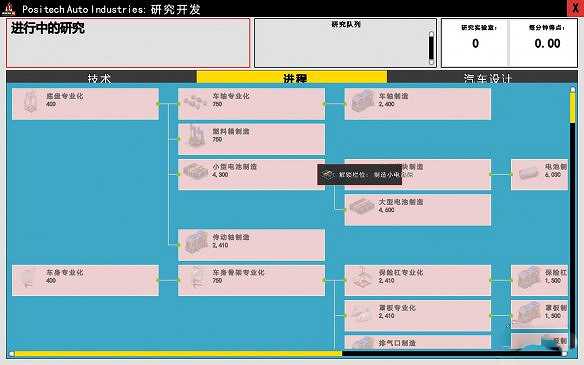The width and height of the screenshot is (584, 365).
Task: Click the 车身专业化 label text
Action: point(65,273)
